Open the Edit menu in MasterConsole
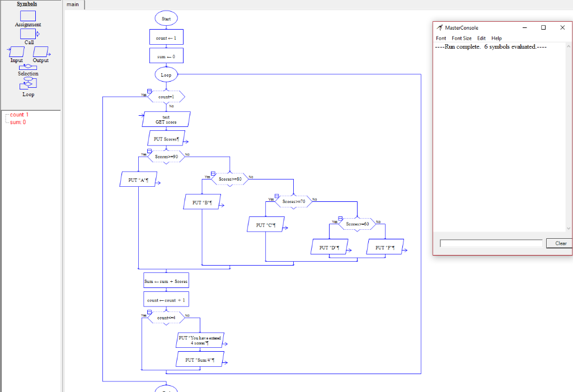 coord(481,38)
